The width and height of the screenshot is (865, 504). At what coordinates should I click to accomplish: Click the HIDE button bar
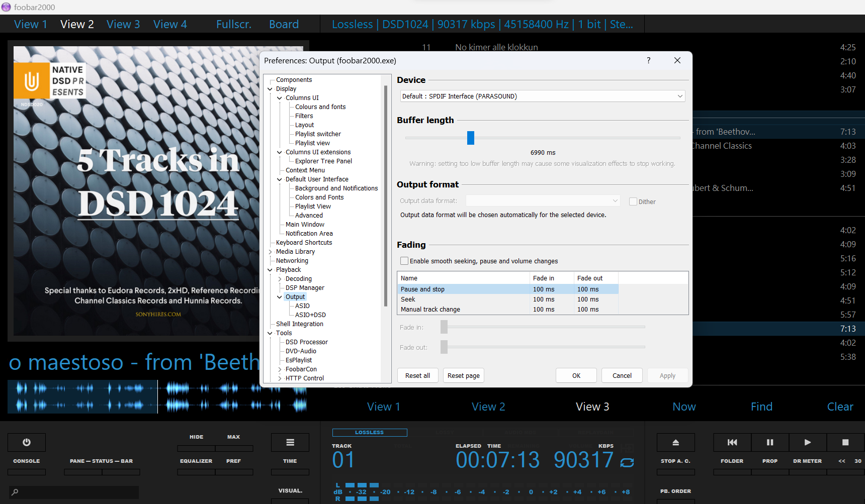coord(196,448)
